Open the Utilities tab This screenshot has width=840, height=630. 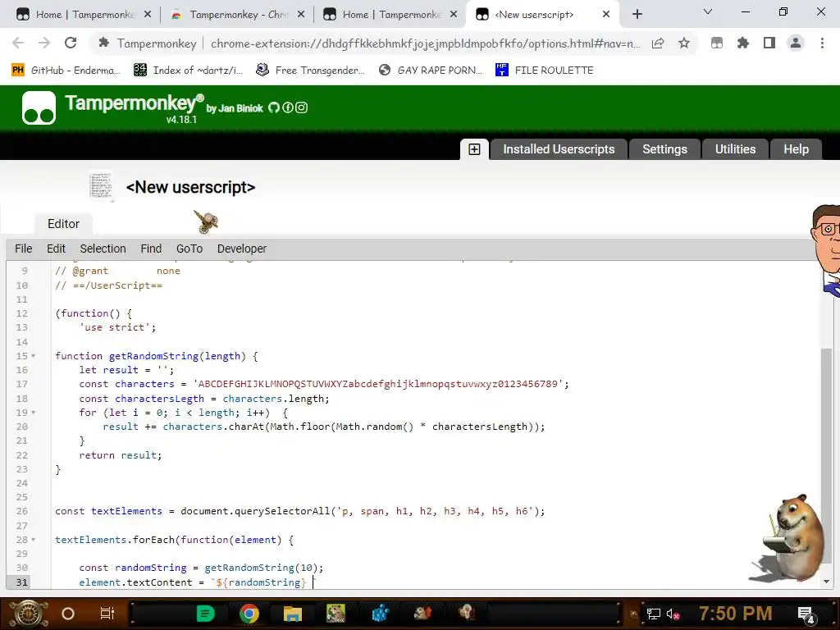[x=735, y=149]
